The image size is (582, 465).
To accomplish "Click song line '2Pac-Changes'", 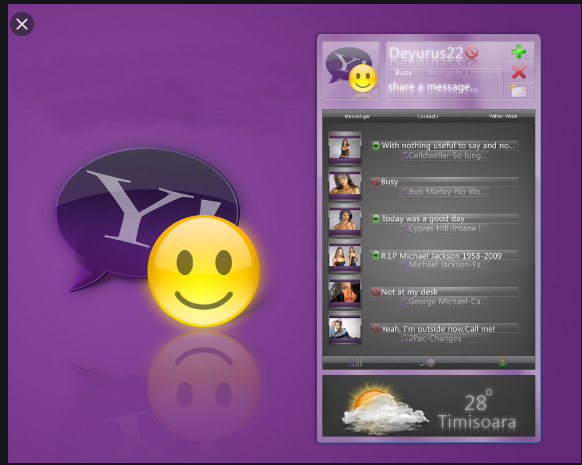I will coord(435,338).
